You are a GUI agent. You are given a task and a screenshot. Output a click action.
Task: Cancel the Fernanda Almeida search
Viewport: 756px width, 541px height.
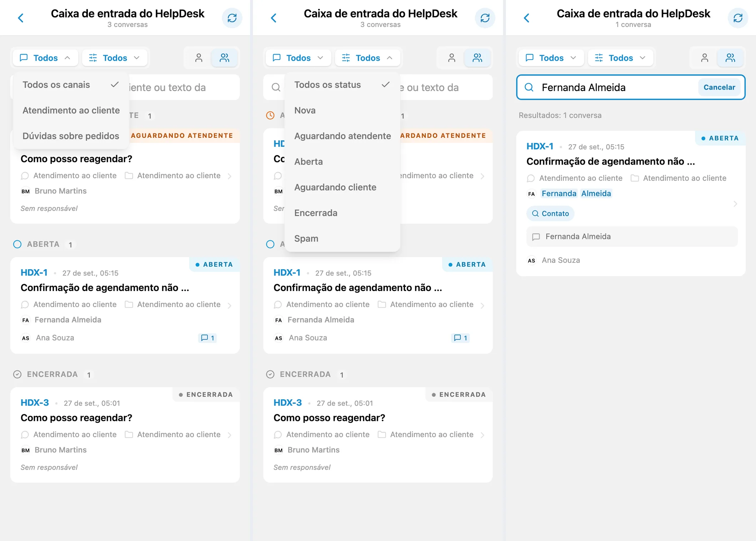click(x=719, y=87)
